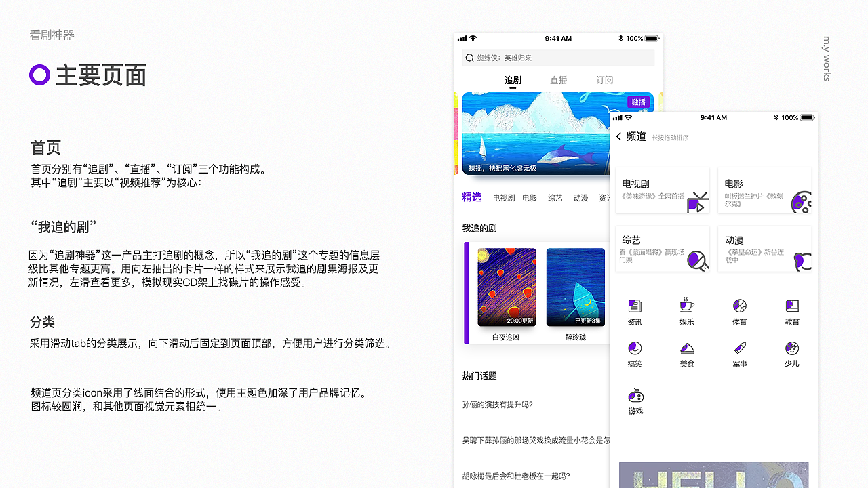Tap the back arrow beside 频道
Screen dimensions: 868x488
click(x=618, y=137)
